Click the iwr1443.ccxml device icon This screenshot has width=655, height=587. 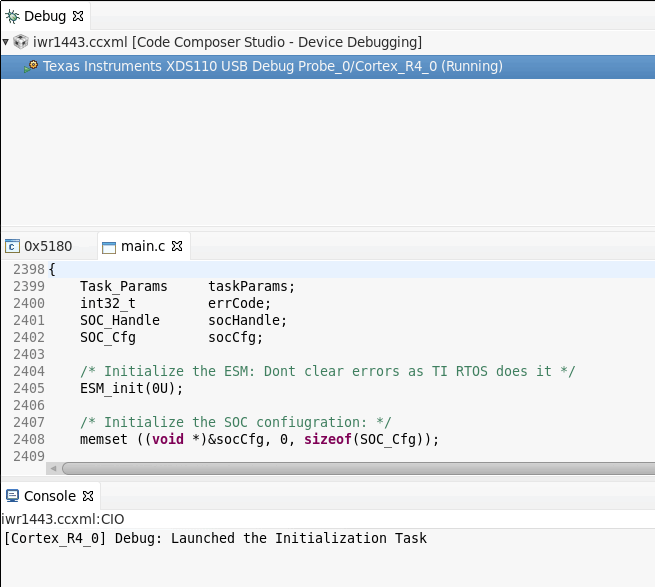pyautogui.click(x=21, y=42)
